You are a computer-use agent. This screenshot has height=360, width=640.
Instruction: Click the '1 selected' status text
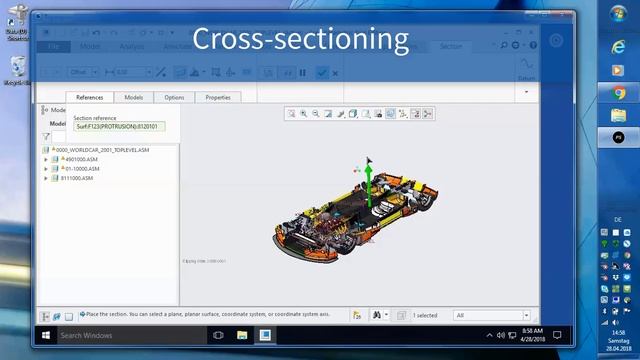coord(425,316)
